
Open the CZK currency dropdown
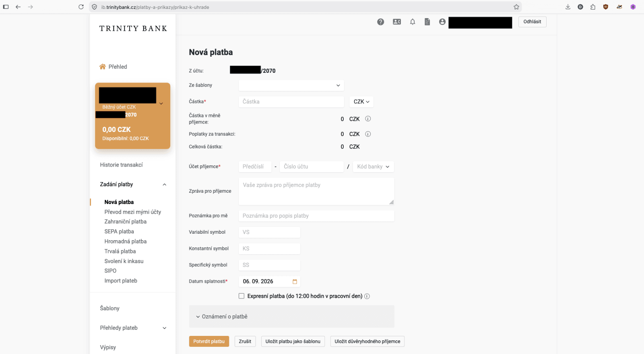pyautogui.click(x=361, y=102)
